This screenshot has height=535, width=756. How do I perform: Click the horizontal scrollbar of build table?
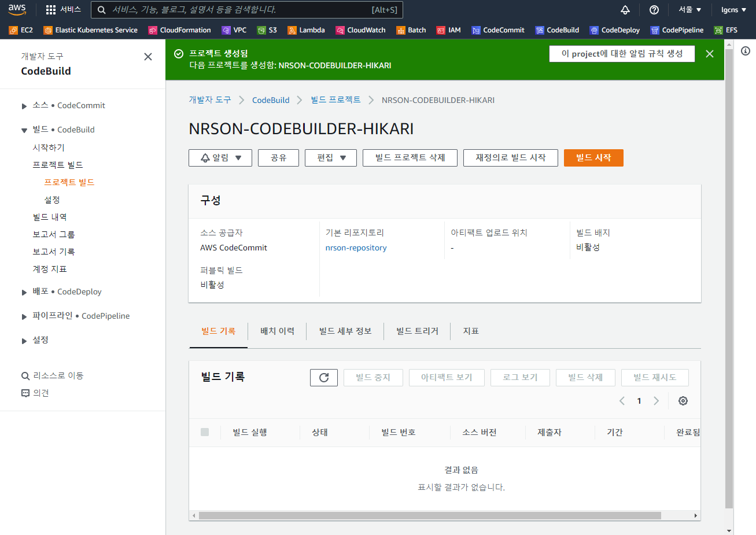tap(430, 515)
